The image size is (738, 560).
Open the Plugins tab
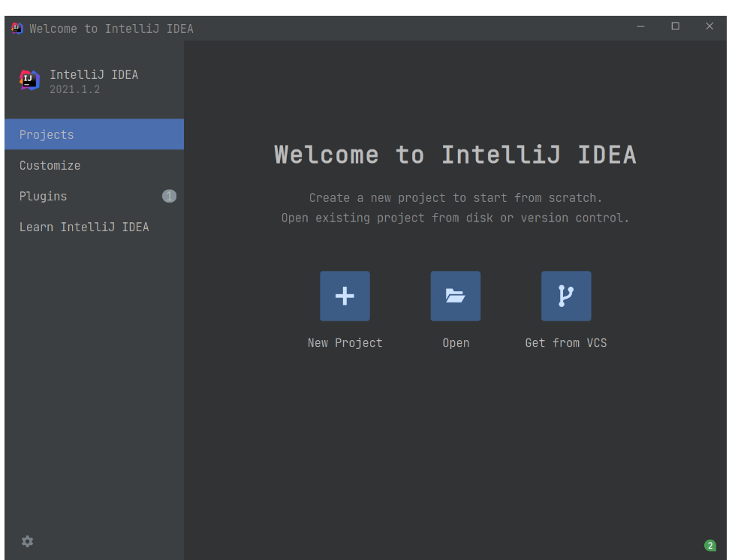(94, 196)
